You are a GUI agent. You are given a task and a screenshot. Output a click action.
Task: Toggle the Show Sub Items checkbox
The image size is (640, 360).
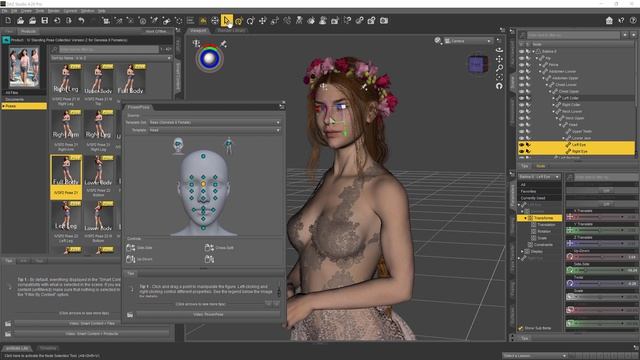click(x=521, y=328)
